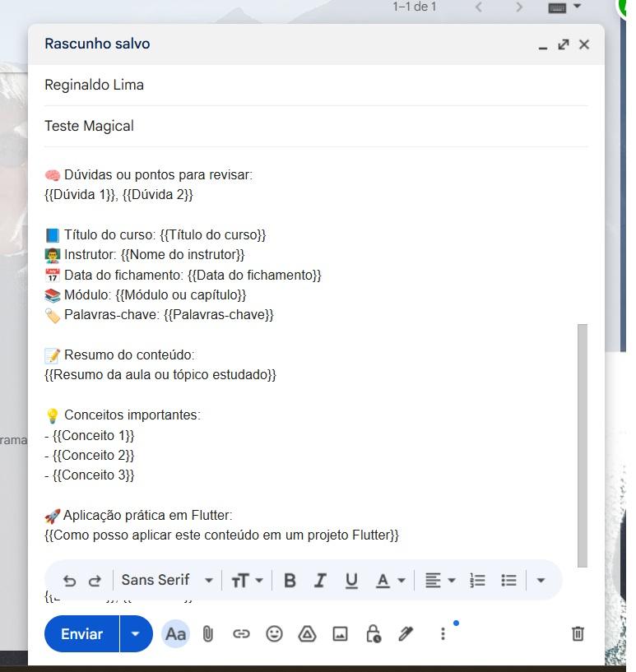Toggle italic formatting
The image size is (636, 672).
tap(320, 581)
